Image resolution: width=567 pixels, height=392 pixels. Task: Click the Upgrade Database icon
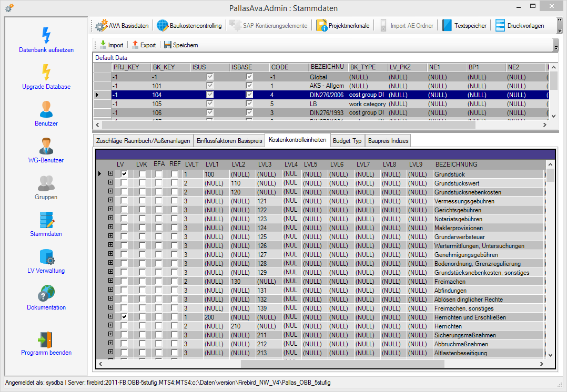click(46, 73)
